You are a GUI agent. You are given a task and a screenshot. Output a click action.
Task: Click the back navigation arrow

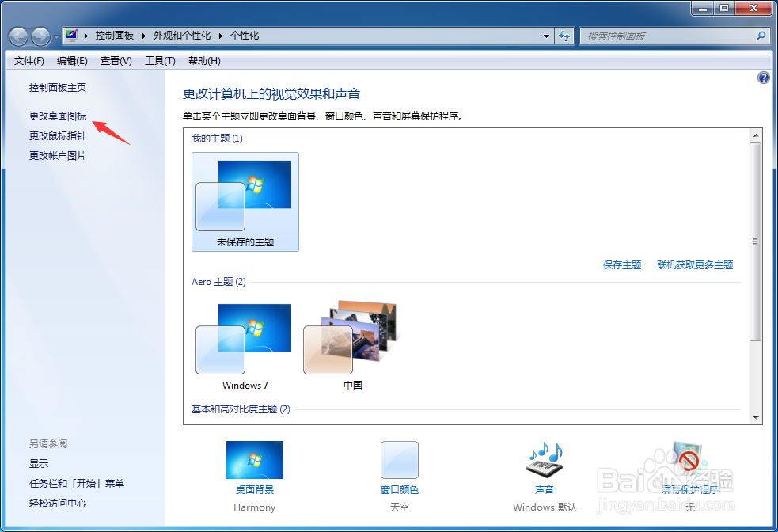pos(17,36)
